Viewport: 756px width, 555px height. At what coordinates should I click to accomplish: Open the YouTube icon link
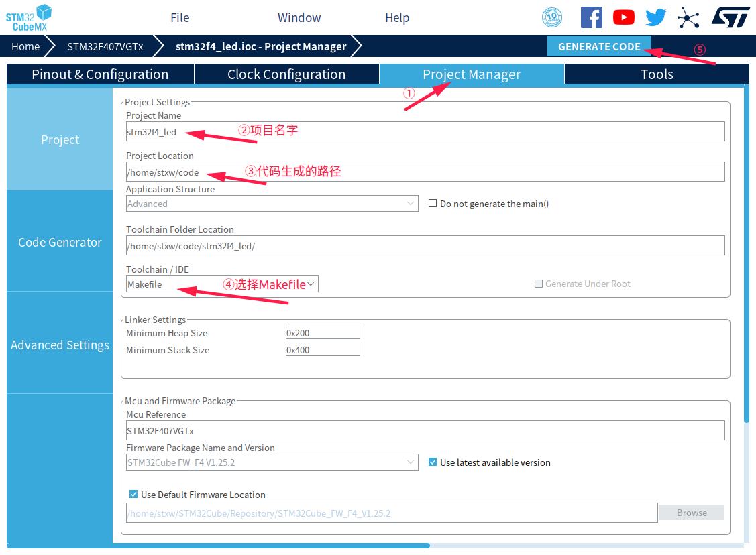(623, 17)
